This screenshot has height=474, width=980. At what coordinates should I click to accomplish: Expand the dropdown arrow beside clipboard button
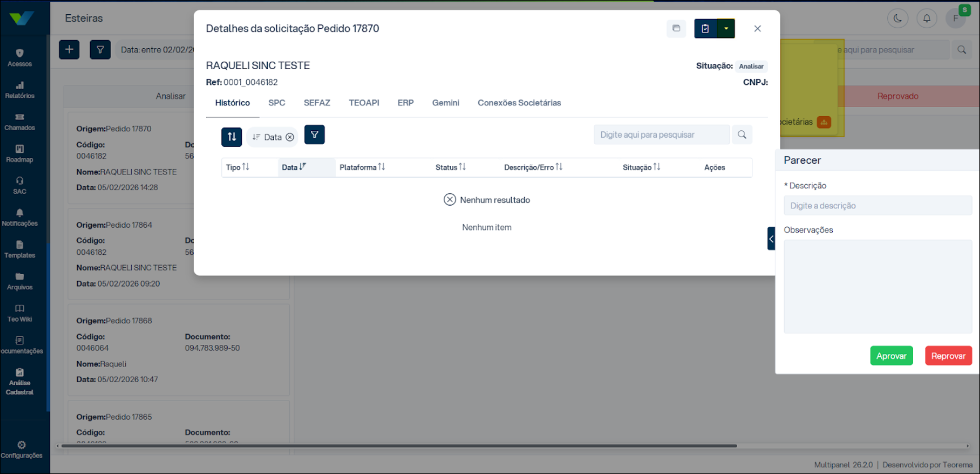pos(726,28)
